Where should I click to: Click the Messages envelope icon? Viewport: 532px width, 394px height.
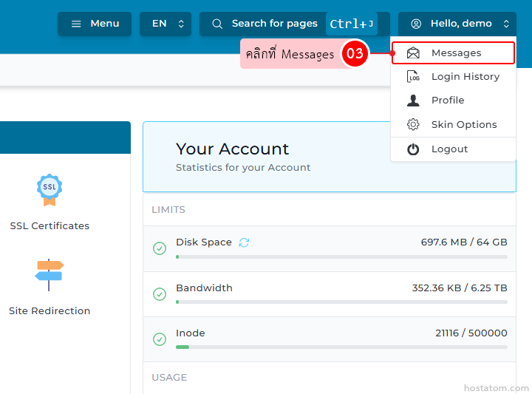tap(413, 53)
